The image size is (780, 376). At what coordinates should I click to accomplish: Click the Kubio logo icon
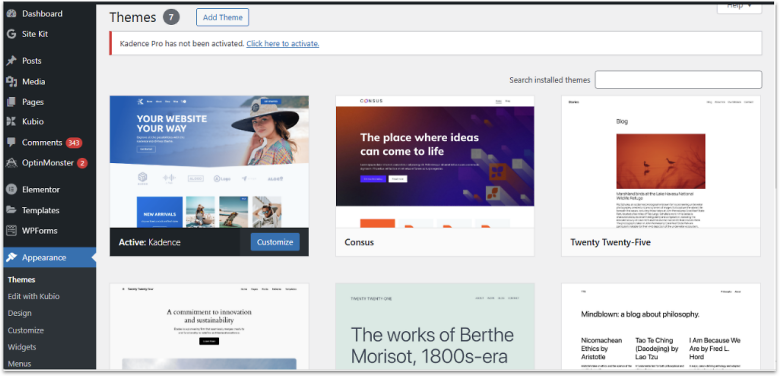pyautogui.click(x=11, y=121)
